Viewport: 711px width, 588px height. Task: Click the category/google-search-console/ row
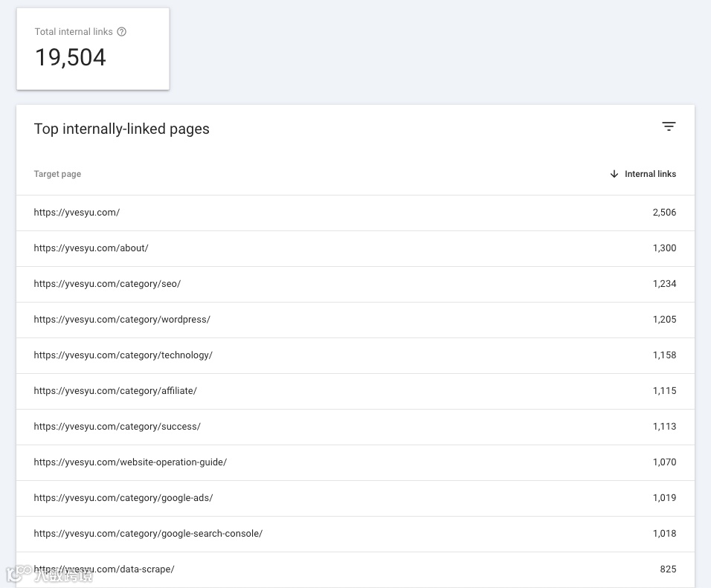tap(148, 534)
